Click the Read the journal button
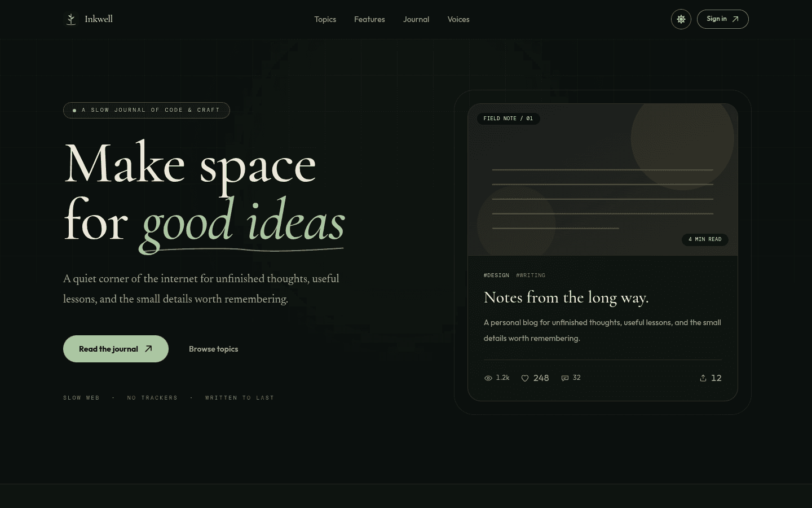 pyautogui.click(x=116, y=349)
